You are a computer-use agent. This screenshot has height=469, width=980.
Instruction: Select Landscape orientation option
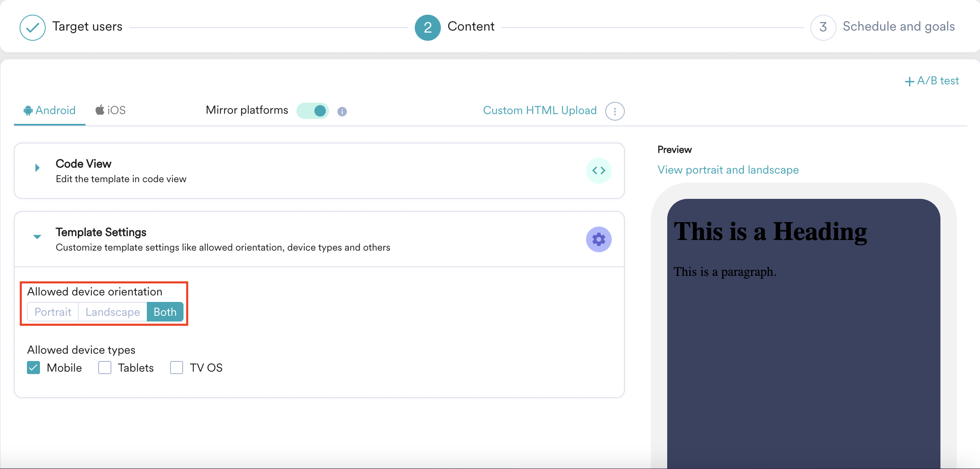point(113,312)
